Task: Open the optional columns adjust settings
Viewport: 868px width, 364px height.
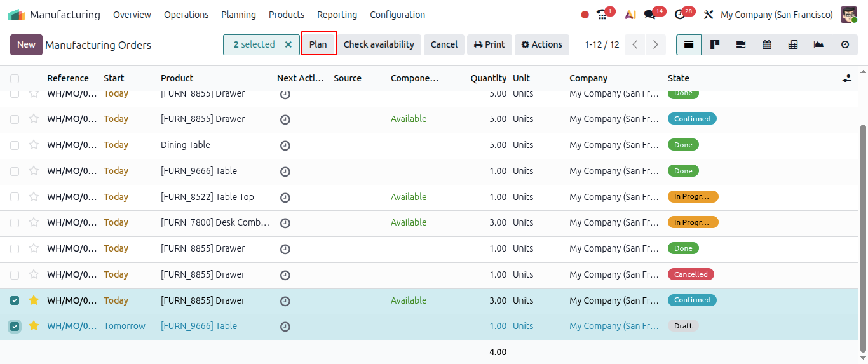Action: [847, 78]
